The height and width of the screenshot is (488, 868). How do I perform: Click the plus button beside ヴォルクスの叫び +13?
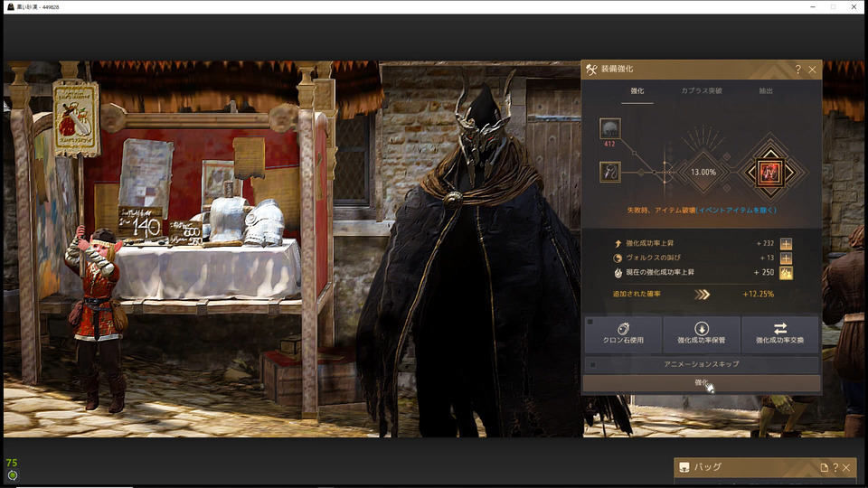786,258
